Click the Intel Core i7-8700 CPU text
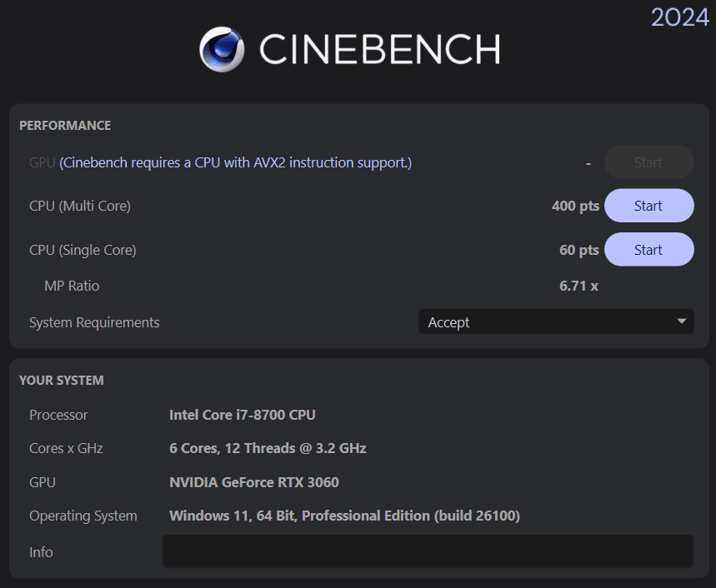716x588 pixels. point(243,415)
